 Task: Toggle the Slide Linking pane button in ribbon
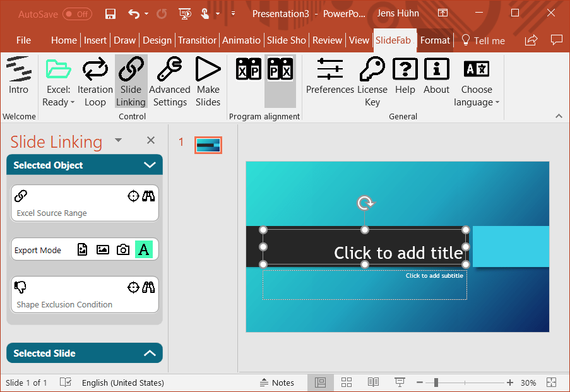(131, 81)
